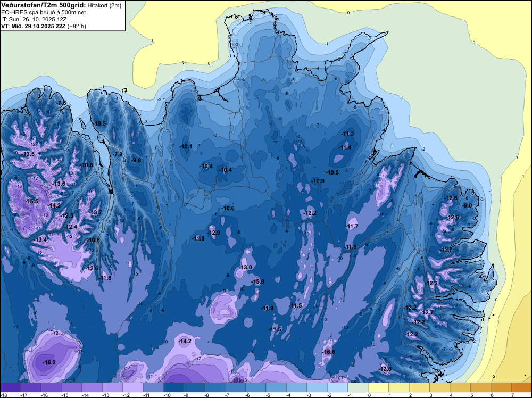Click the title 'Veðurstofan/T2m 500grid: Hitakort (2m)'
The width and height of the screenshot is (532, 398).
click(61, 5)
